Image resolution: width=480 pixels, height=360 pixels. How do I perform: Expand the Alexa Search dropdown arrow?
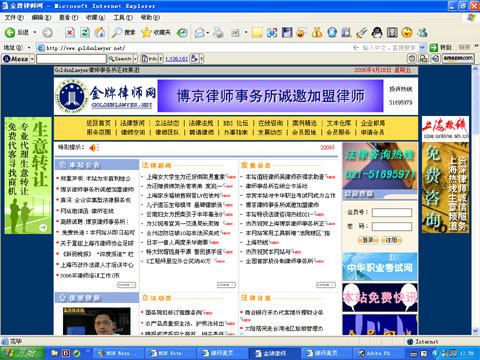coord(135,59)
